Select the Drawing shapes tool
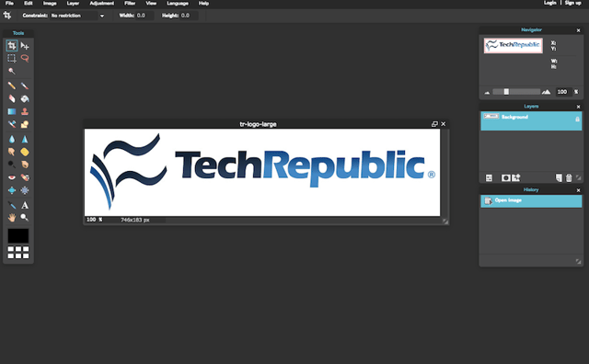589x364 pixels. point(25,124)
